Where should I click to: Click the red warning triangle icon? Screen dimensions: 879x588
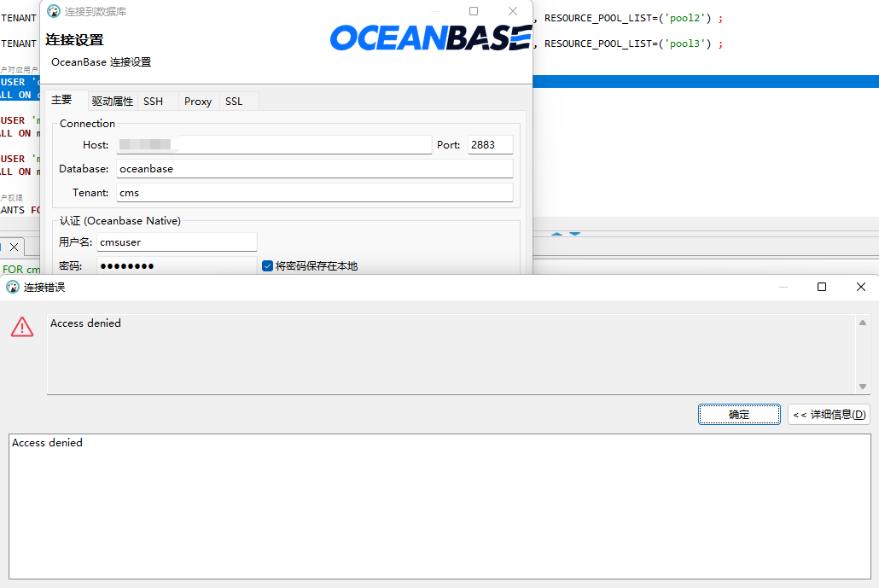click(x=22, y=327)
